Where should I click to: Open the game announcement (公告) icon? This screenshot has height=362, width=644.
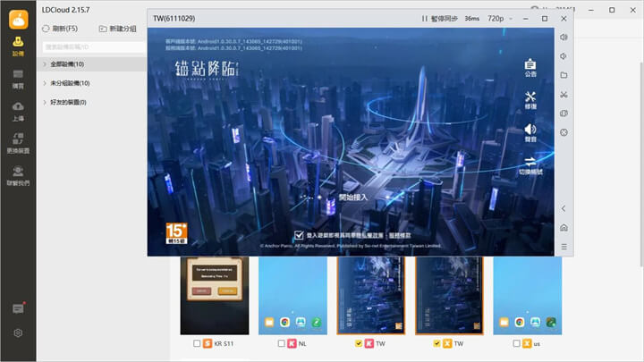click(x=530, y=68)
